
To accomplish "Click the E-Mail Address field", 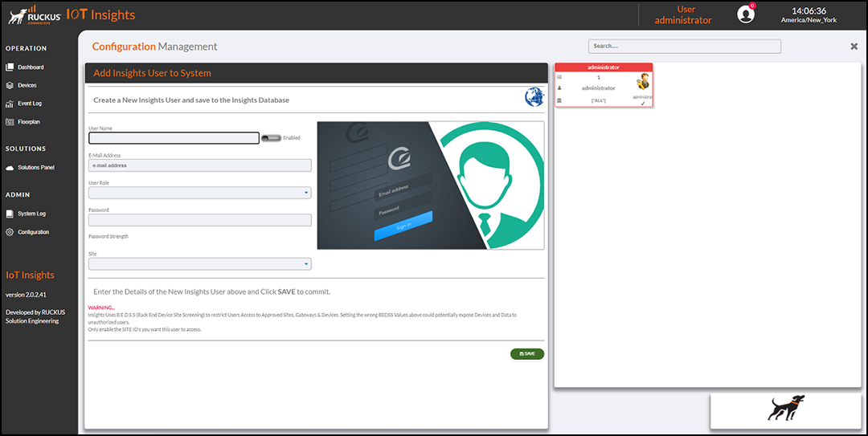I will (200, 165).
